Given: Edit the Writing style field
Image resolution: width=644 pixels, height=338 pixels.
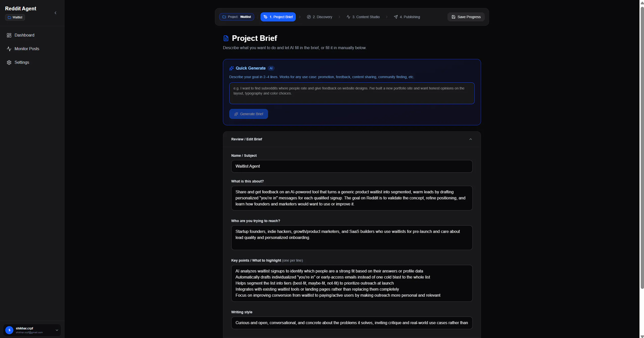Looking at the screenshot, I should pos(352,323).
